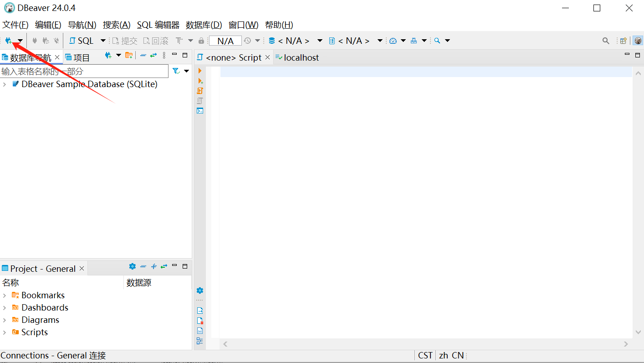Open the 数据库(D) menu

(204, 25)
